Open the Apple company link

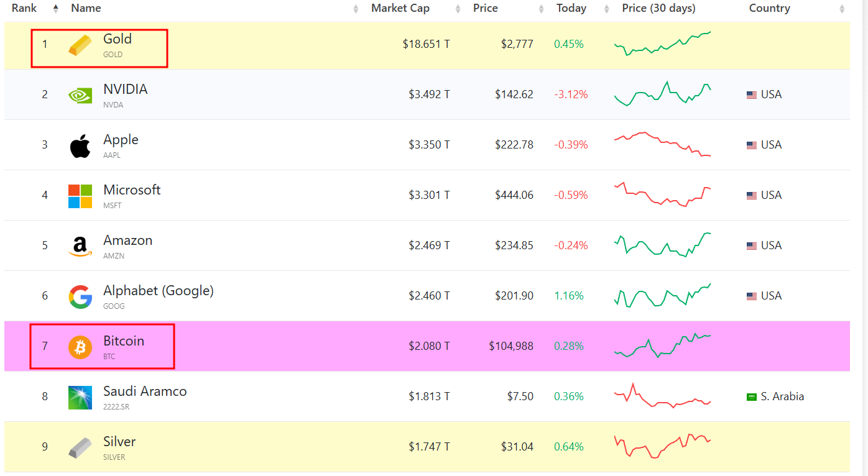pos(121,140)
